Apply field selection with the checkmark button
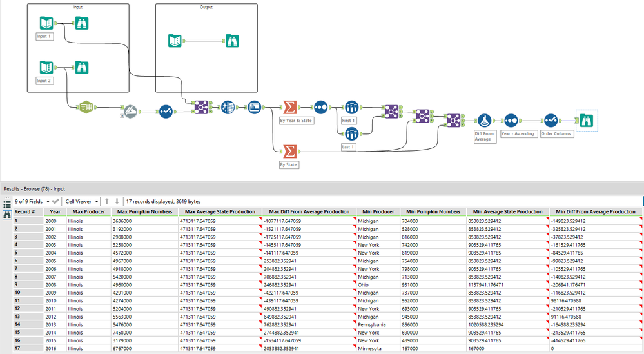The height and width of the screenshot is (354, 644). (x=55, y=202)
